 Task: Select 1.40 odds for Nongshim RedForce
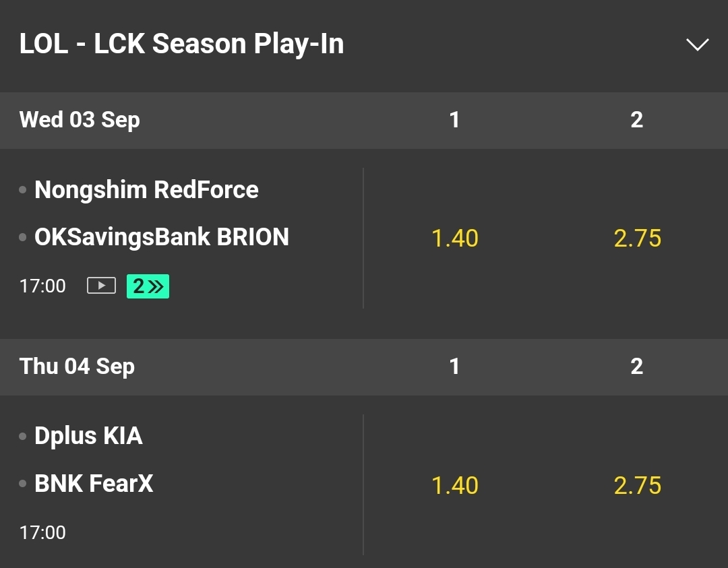click(454, 239)
